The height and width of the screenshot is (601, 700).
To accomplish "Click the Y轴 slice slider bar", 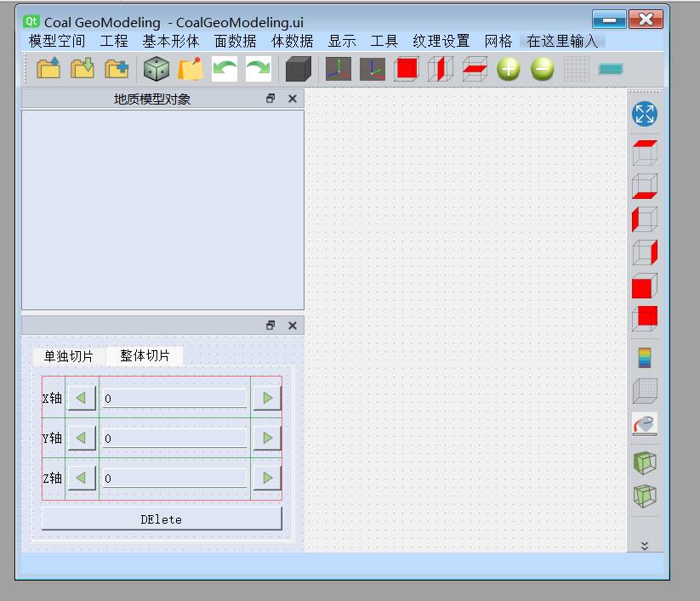I will [x=174, y=439].
